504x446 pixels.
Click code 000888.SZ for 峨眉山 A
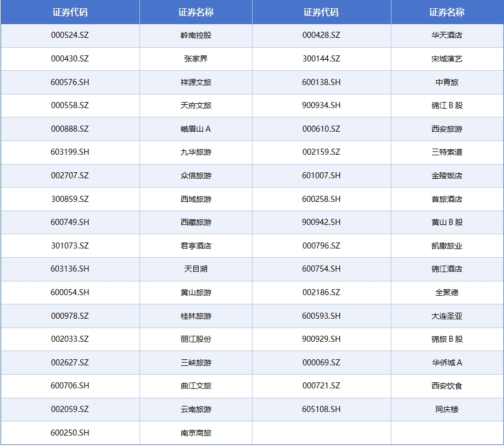coord(70,129)
